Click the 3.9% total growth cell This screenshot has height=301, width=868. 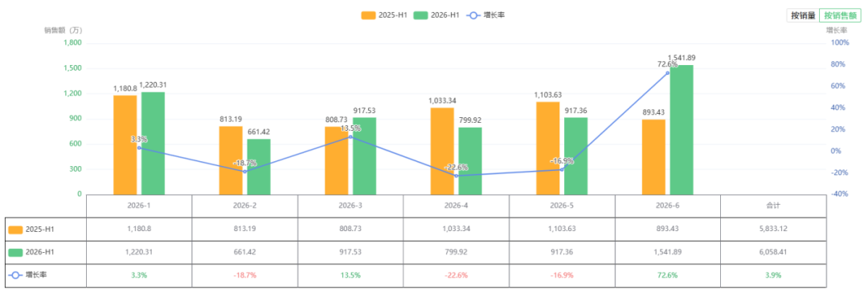(x=773, y=275)
